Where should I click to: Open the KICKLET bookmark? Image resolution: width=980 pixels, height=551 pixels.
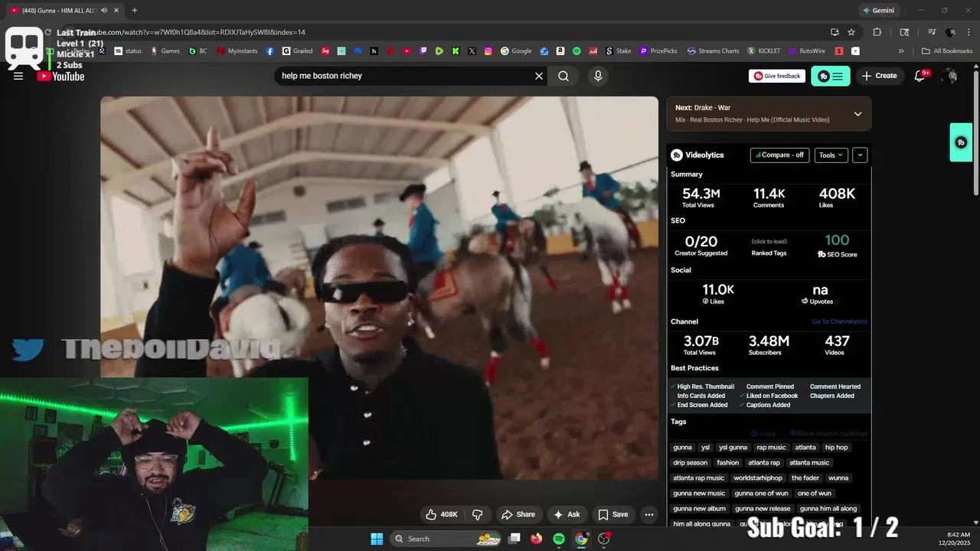764,51
